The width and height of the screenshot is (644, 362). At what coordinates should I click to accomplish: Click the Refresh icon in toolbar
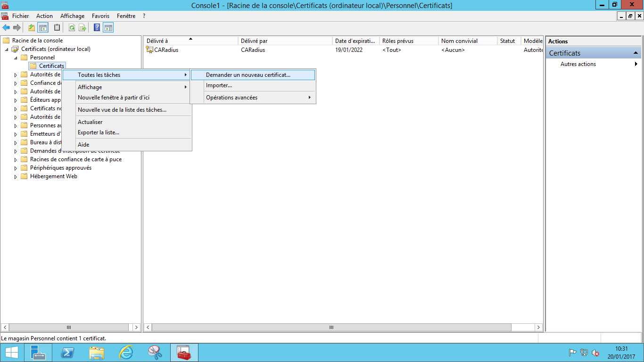tap(72, 28)
